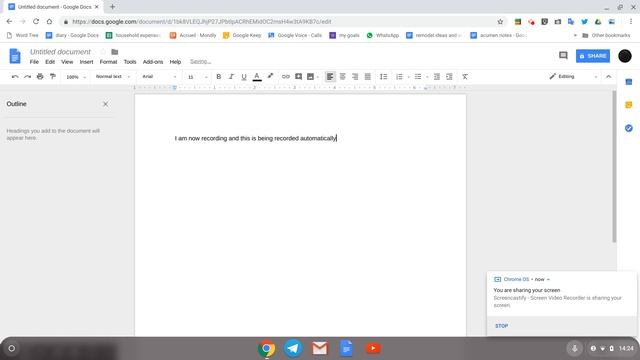Click the Add comment icon in toolbar
This screenshot has height=360, width=640.
click(298, 77)
